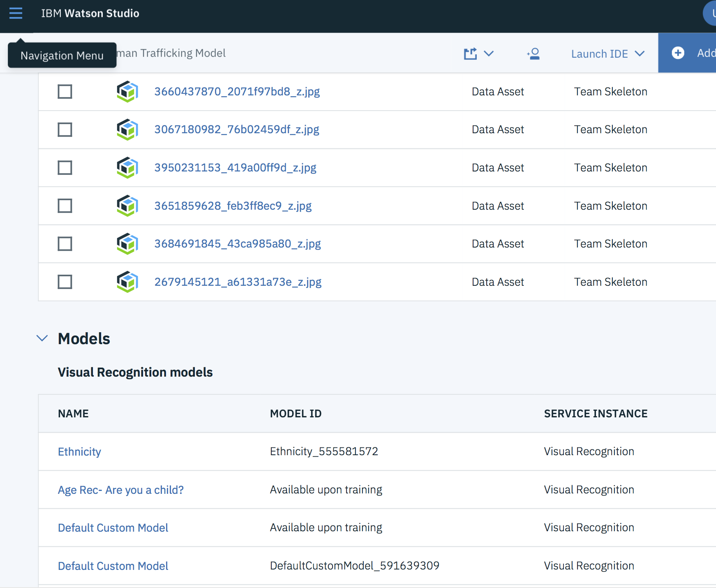This screenshot has width=716, height=588.
Task: Open 3660437870_2071f97bd8_z.jpg asset link
Action: pos(237,91)
